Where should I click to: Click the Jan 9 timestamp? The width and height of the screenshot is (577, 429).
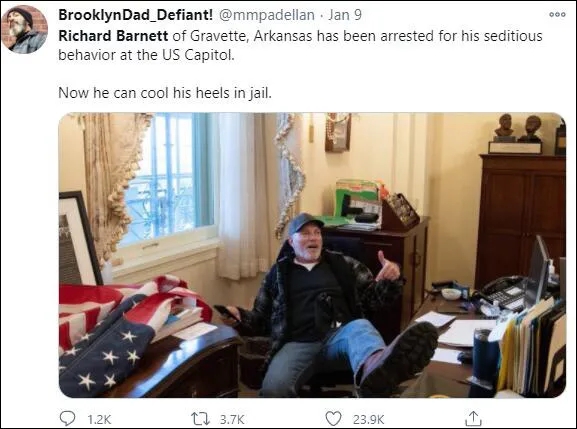[x=345, y=15]
